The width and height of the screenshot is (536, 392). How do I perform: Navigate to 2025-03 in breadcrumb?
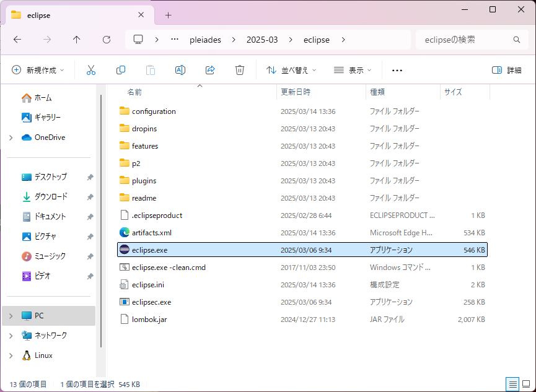click(x=262, y=40)
